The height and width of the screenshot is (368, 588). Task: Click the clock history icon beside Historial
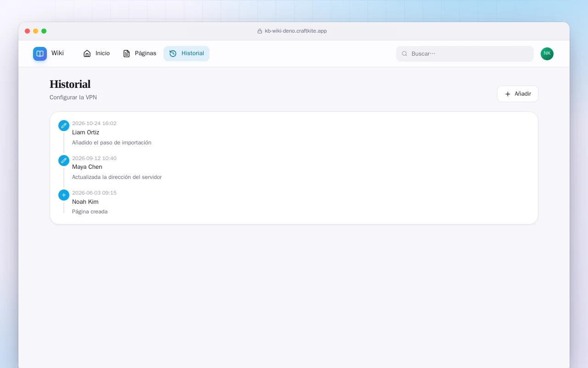coord(173,53)
